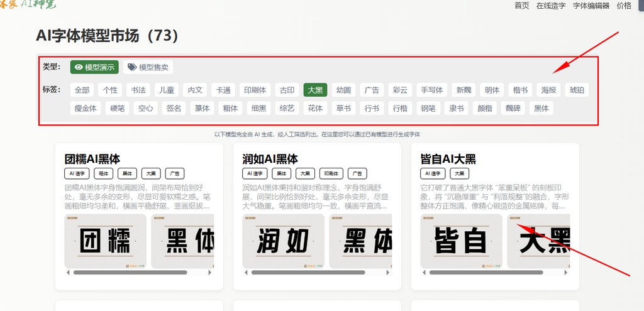This screenshot has height=311, width=644.
Task: Open 价格 in the top navigation
Action: [x=624, y=6]
